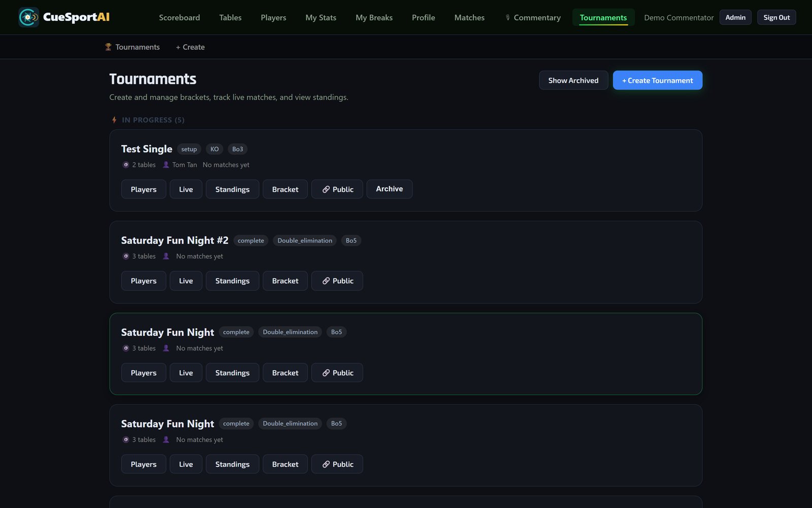Viewport: 812px width, 508px height.
Task: Open Live view for Saturday Fun Night #2
Action: coord(186,280)
